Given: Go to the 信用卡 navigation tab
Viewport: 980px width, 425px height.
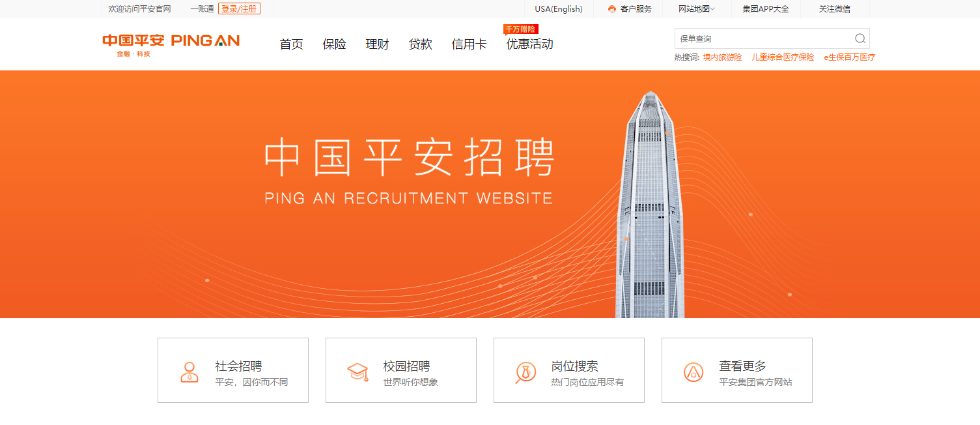Looking at the screenshot, I should (x=469, y=44).
